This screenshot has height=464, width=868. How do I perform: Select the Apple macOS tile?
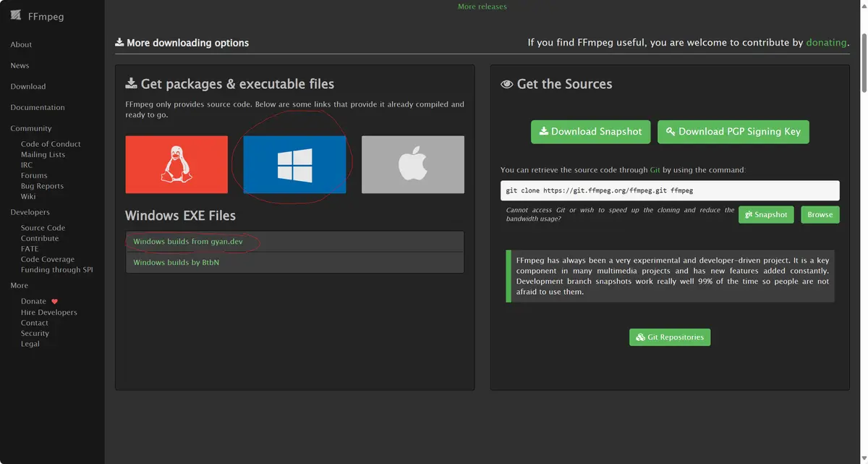coord(413,164)
